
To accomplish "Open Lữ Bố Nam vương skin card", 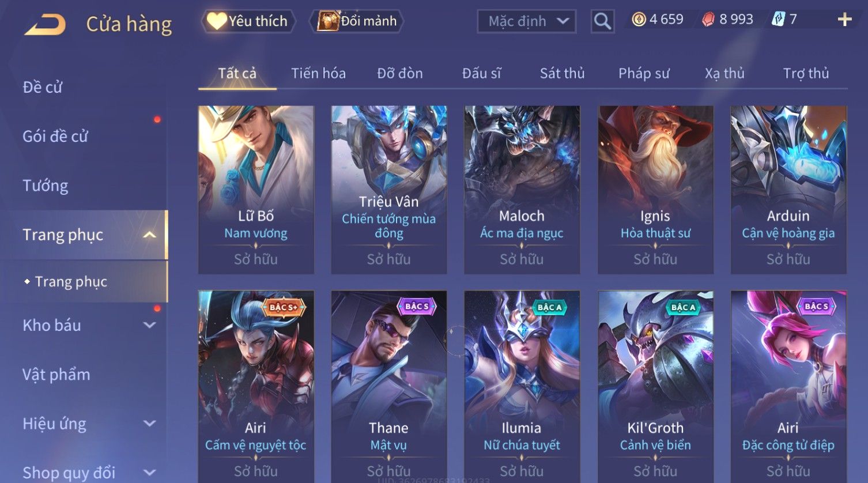I will click(256, 190).
